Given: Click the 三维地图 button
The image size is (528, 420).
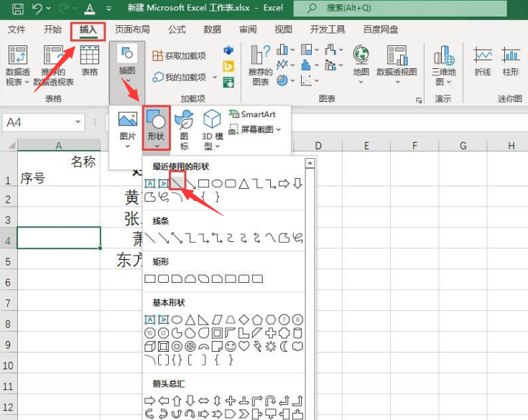Looking at the screenshot, I should tap(443, 65).
